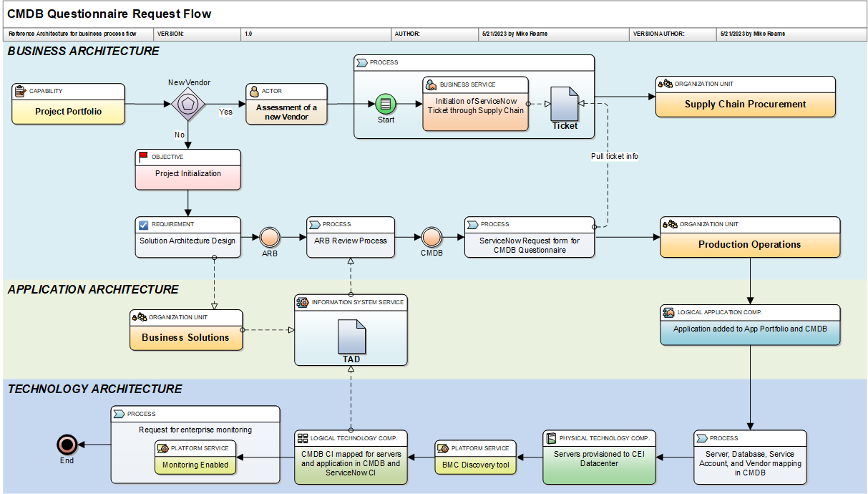
Task: Select the Ticket document icon
Action: [x=565, y=104]
